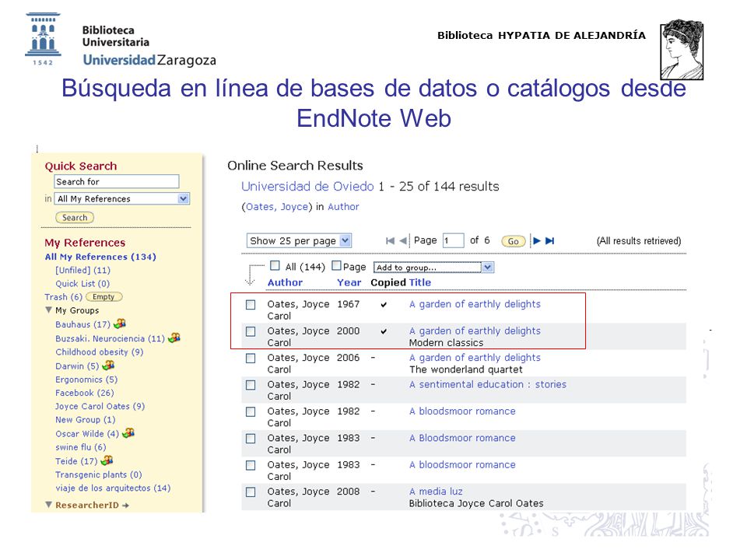
Task: Open New Group (1)
Action: (86, 419)
